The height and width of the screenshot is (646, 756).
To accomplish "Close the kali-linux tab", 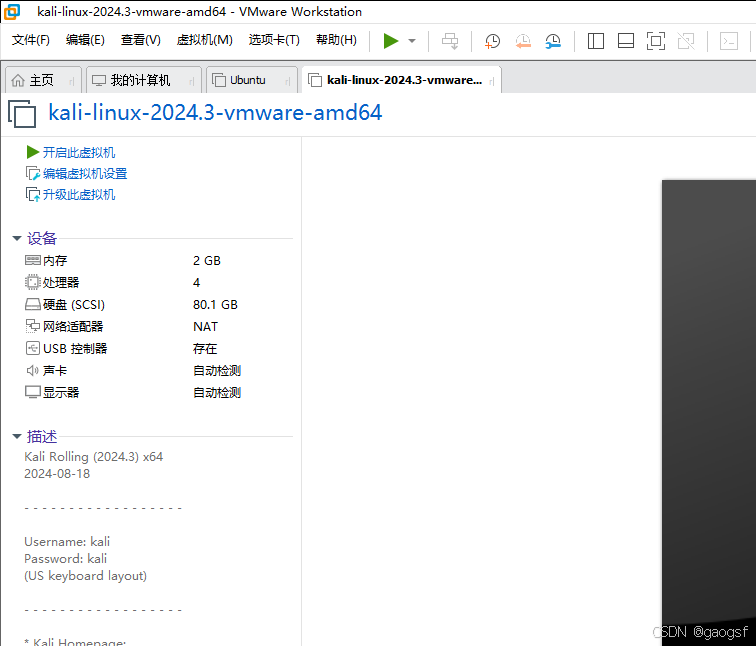I will (x=492, y=81).
